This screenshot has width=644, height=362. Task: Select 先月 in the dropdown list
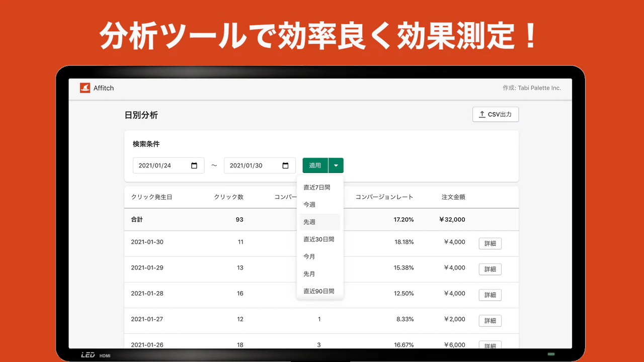click(x=320, y=274)
